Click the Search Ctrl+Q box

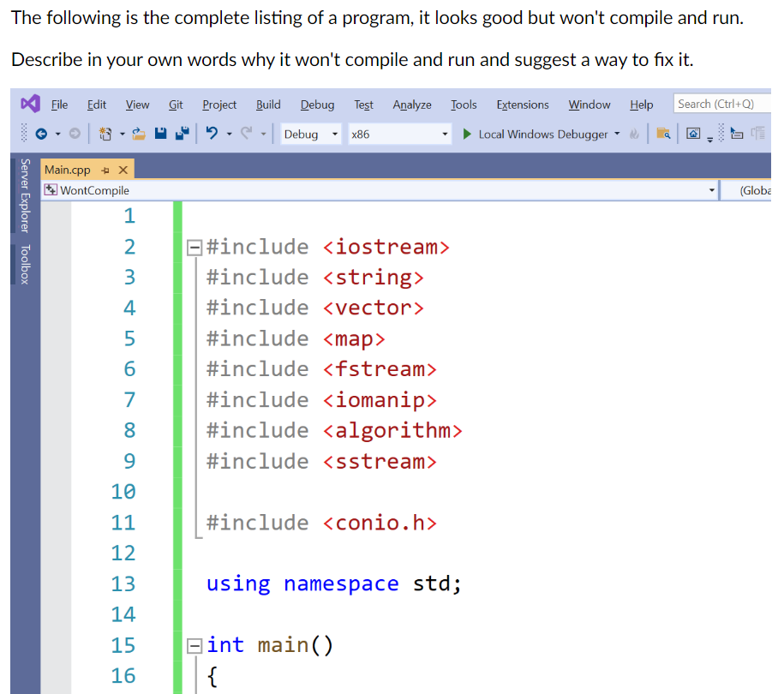[x=724, y=103]
